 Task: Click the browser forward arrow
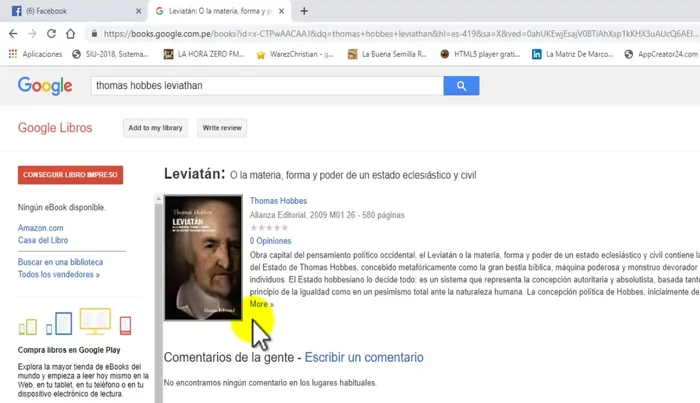coord(32,33)
